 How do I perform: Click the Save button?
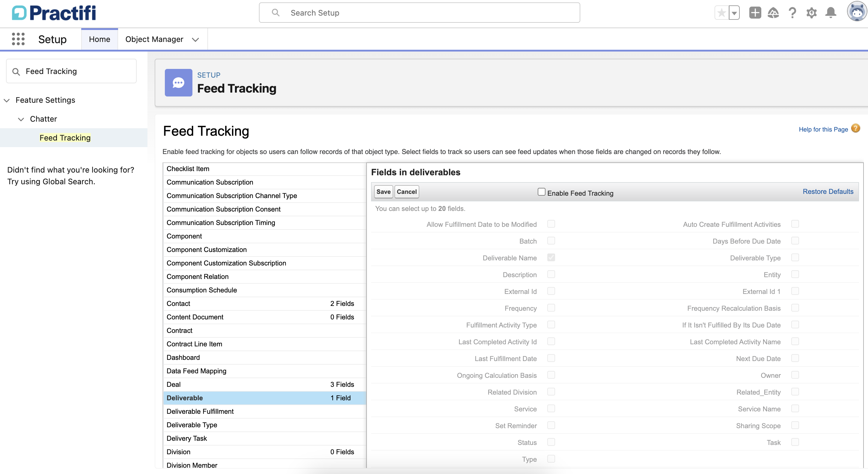pos(383,192)
